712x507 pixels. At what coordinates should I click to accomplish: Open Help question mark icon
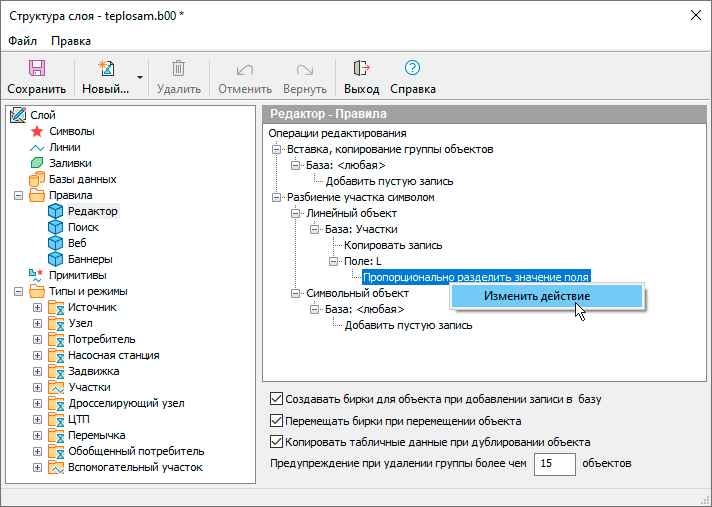coord(412,68)
